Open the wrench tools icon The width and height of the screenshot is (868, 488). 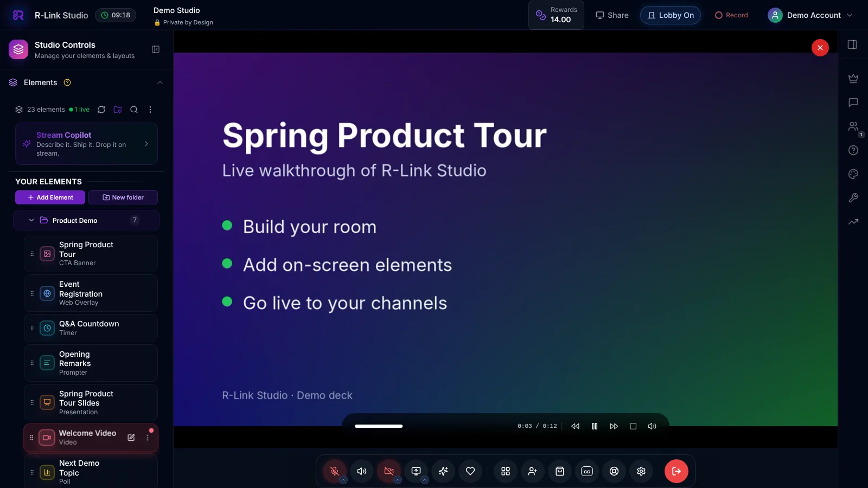pyautogui.click(x=853, y=198)
